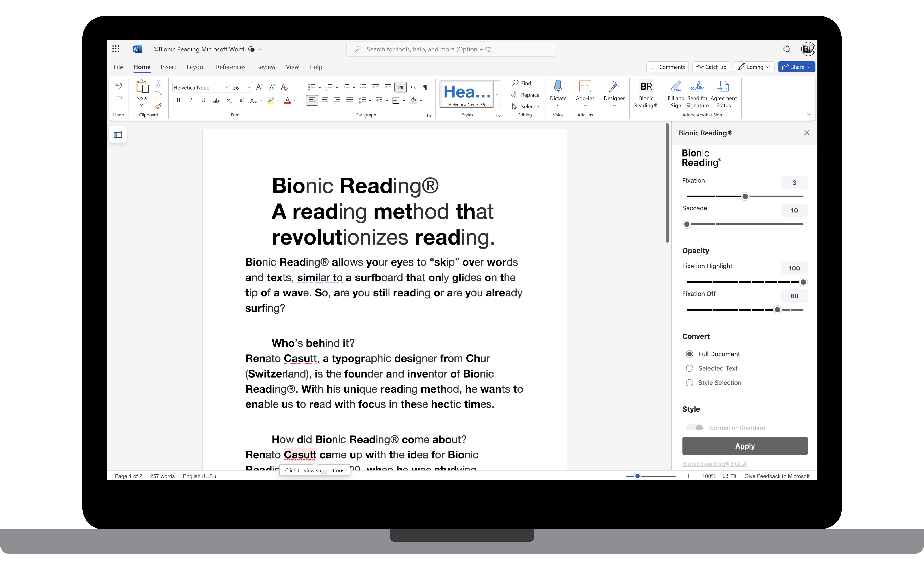
Task: Click the search for tools box
Action: [451, 49]
